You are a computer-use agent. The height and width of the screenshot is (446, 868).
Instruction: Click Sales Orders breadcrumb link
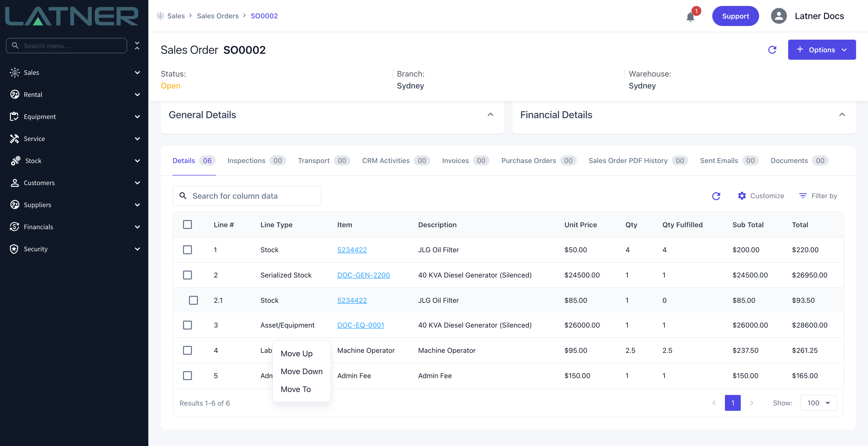pyautogui.click(x=218, y=16)
